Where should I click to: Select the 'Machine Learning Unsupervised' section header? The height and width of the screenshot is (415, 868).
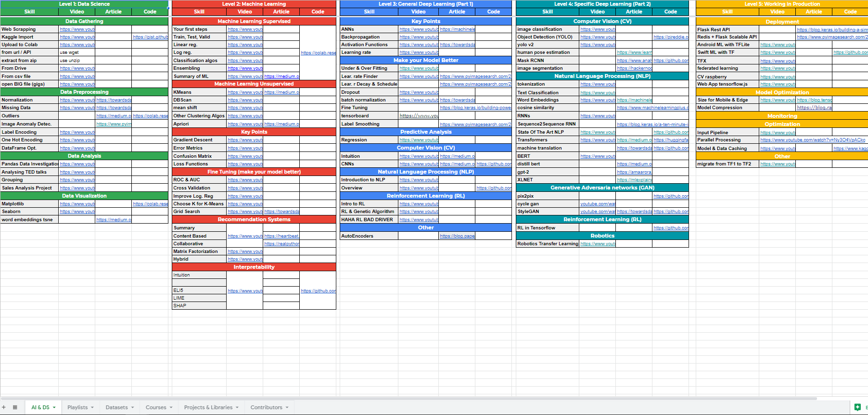click(x=254, y=84)
